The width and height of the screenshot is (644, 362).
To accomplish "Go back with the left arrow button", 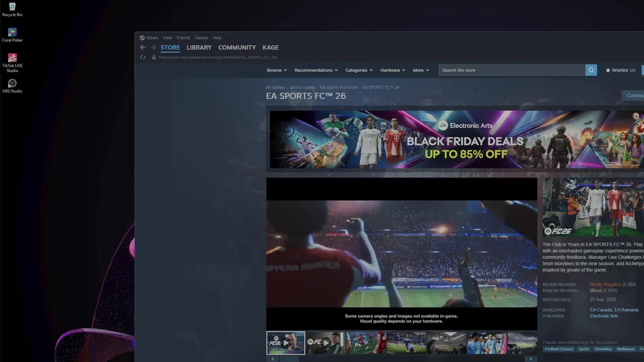I will 142,47.
